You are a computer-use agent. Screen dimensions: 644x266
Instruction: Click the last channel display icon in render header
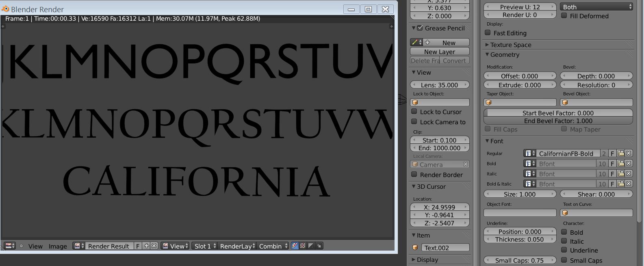pos(319,246)
